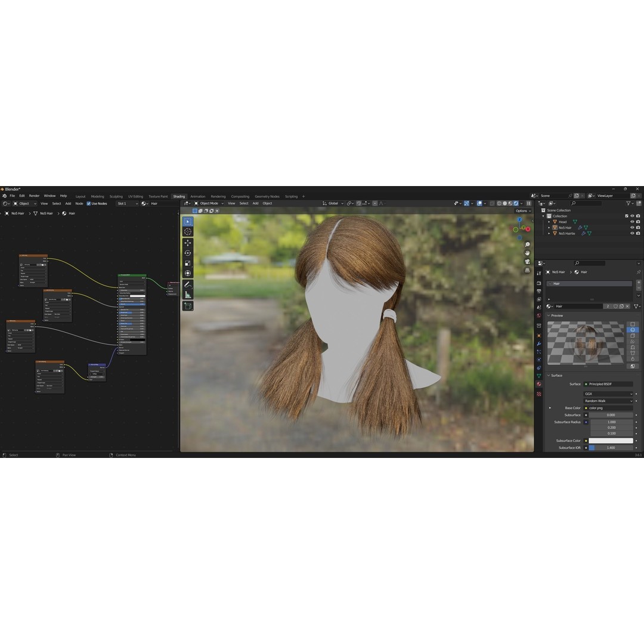Image resolution: width=644 pixels, height=644 pixels.
Task: Uncheck the Use Nodes checkbox
Action: pyautogui.click(x=88, y=203)
